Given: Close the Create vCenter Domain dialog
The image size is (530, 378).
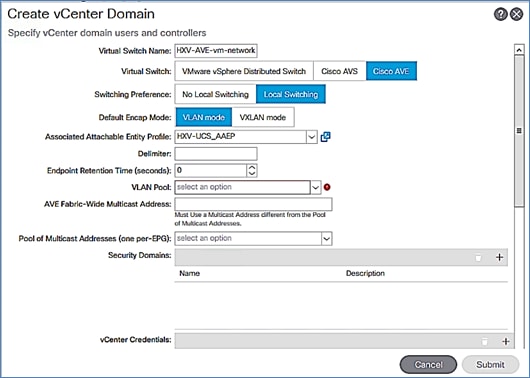Looking at the screenshot, I should (x=516, y=14).
